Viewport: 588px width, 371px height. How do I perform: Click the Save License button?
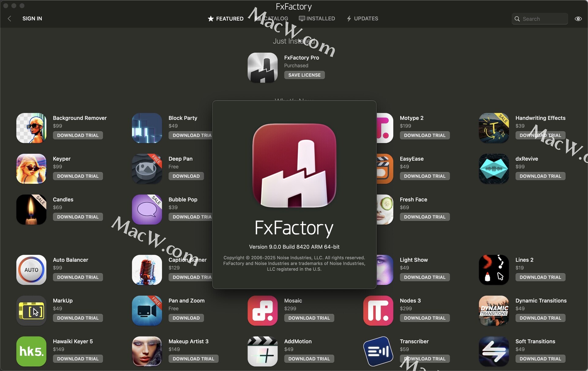304,75
